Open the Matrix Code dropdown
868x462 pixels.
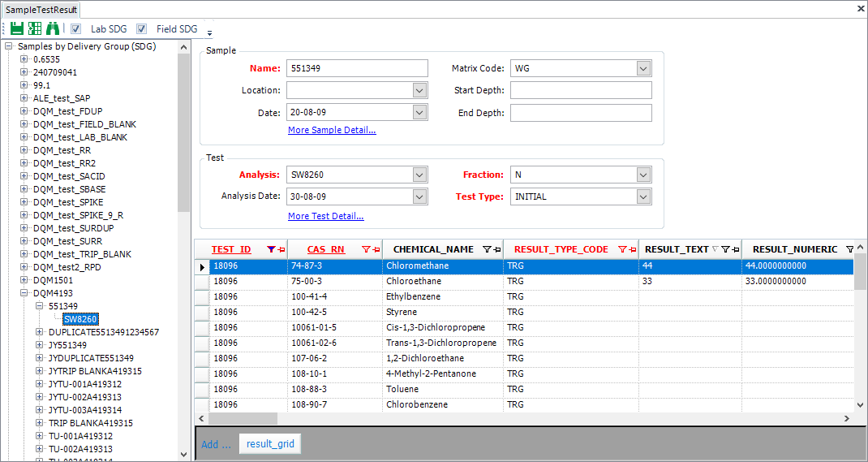[x=643, y=68]
